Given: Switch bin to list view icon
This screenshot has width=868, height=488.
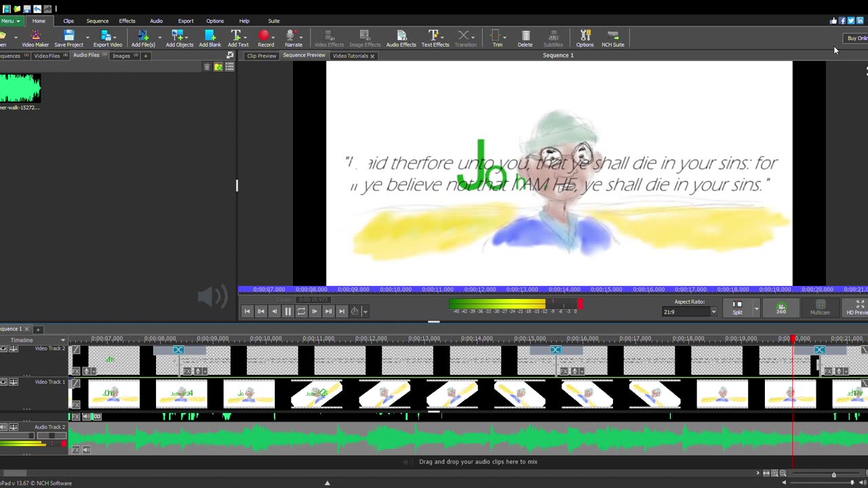Looking at the screenshot, I should tap(229, 66).
